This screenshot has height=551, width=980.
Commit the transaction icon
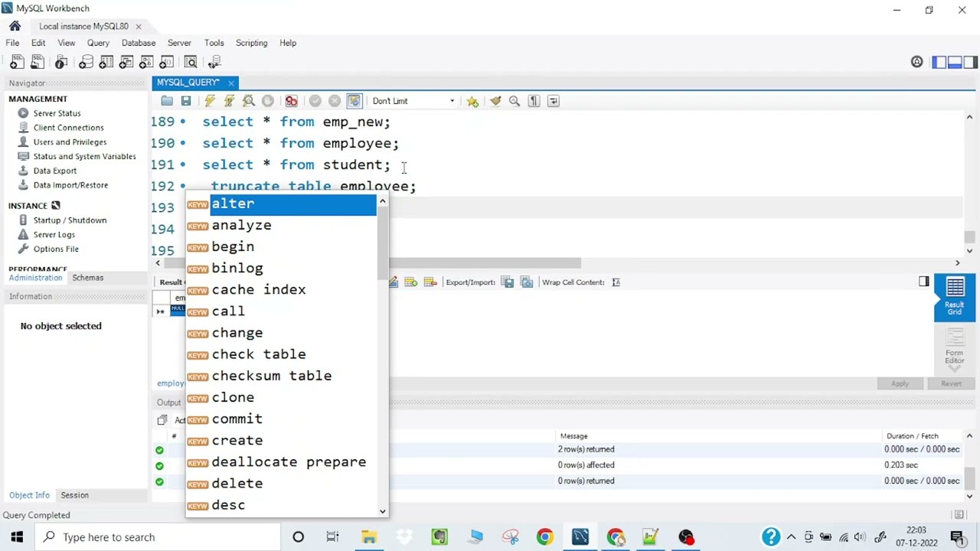point(315,101)
